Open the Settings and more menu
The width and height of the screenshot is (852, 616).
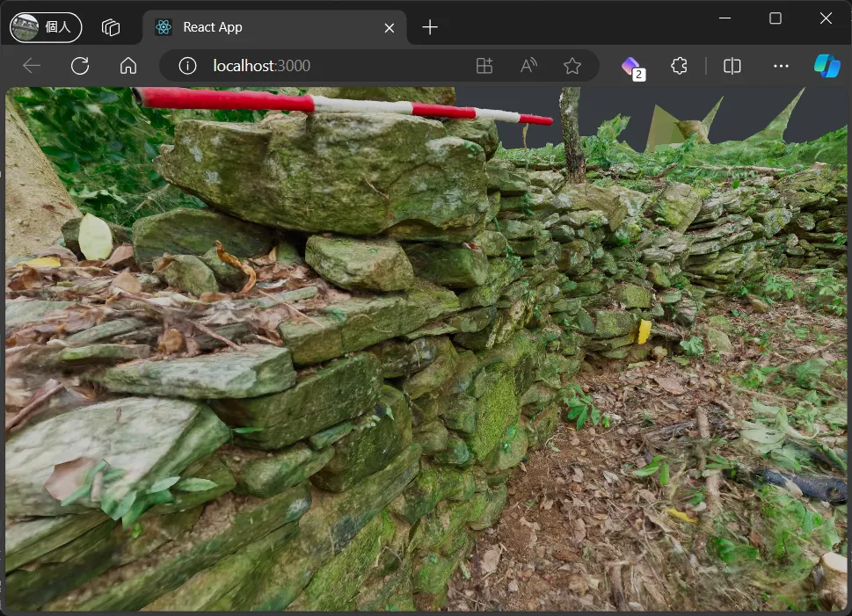tap(781, 66)
